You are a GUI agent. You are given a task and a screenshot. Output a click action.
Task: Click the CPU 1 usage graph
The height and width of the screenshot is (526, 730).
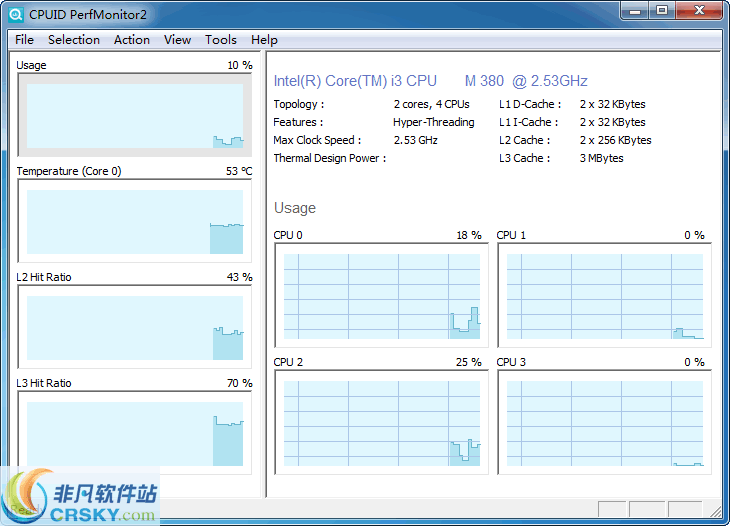pos(604,296)
